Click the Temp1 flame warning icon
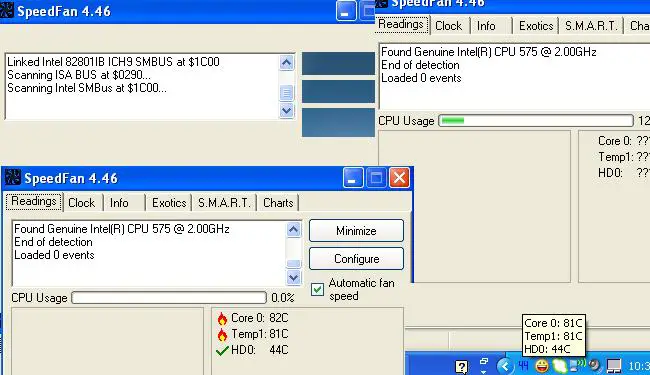This screenshot has width=650, height=375. point(222,334)
